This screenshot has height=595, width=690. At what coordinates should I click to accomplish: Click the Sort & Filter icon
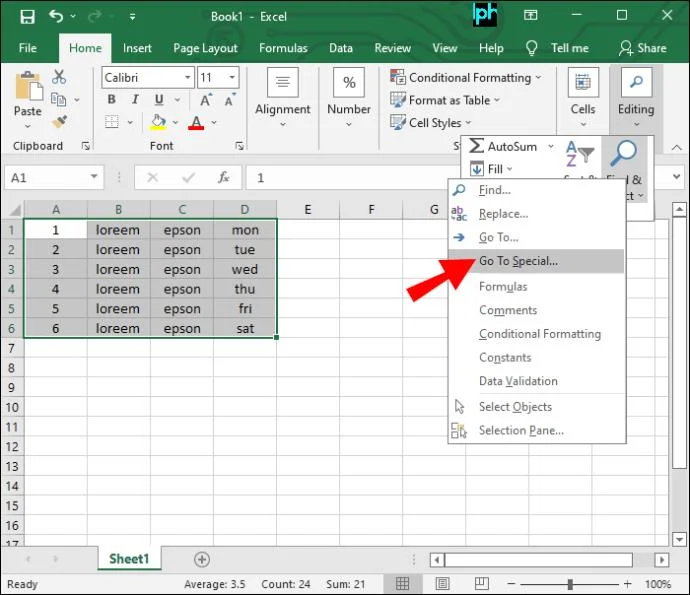pyautogui.click(x=579, y=154)
